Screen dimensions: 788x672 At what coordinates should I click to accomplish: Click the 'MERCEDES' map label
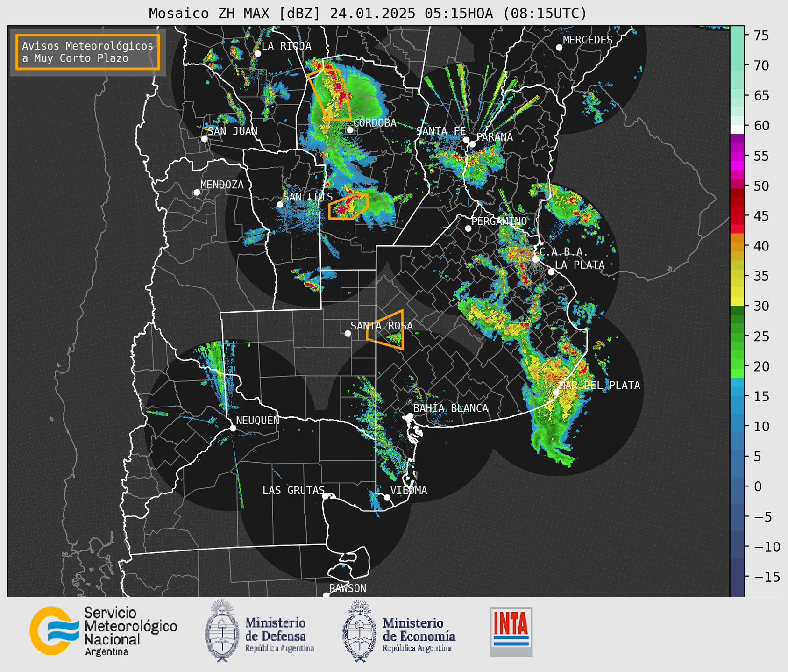point(588,40)
